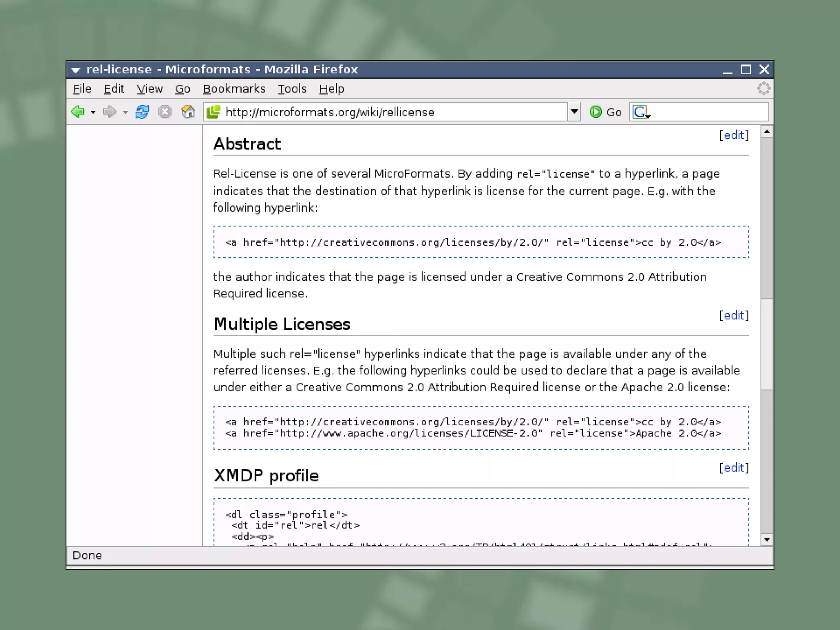Edit the Abstract section via edit link
The width and height of the screenshot is (840, 630).
(734, 135)
